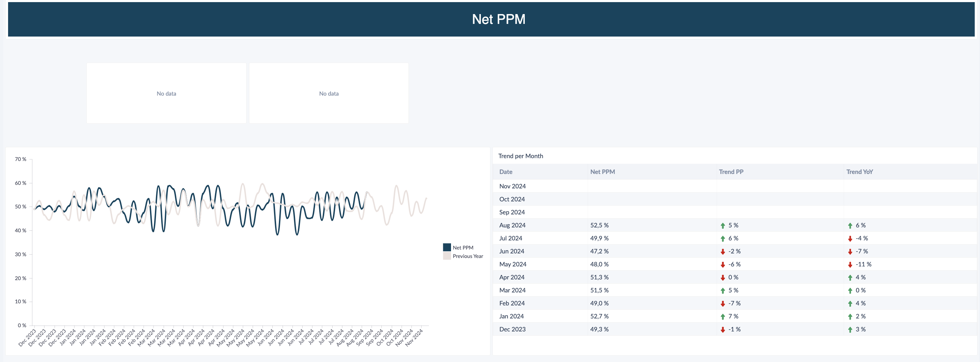Click the green up arrow for Mar 2024 Trend PP

[723, 291]
